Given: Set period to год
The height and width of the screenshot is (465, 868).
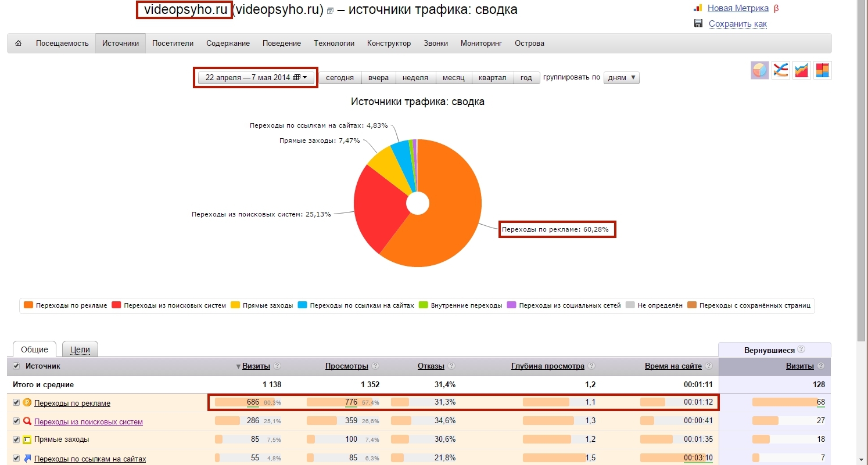Looking at the screenshot, I should pos(526,78).
